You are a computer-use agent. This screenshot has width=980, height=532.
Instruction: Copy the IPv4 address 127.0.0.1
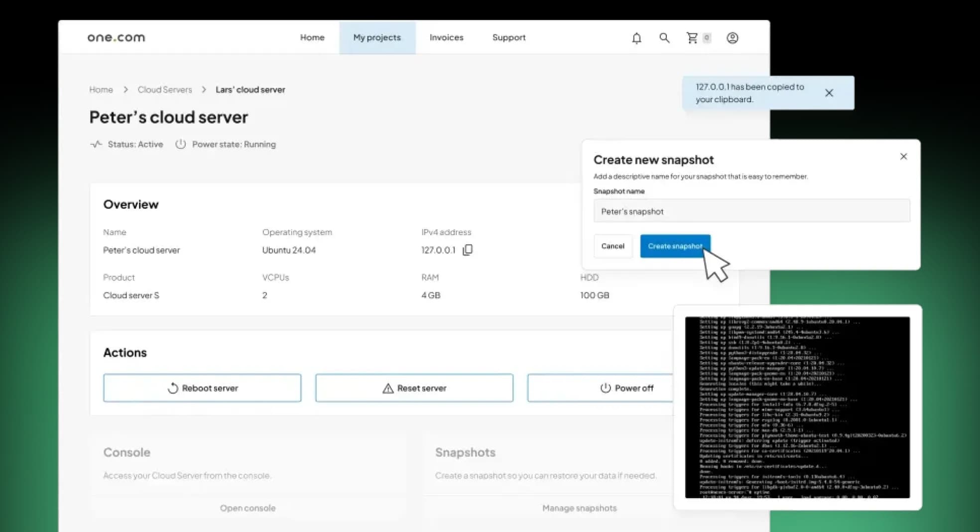pos(468,250)
